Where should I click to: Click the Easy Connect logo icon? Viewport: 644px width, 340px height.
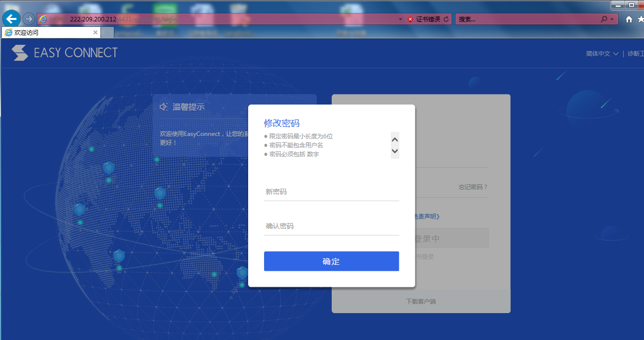tap(20, 53)
